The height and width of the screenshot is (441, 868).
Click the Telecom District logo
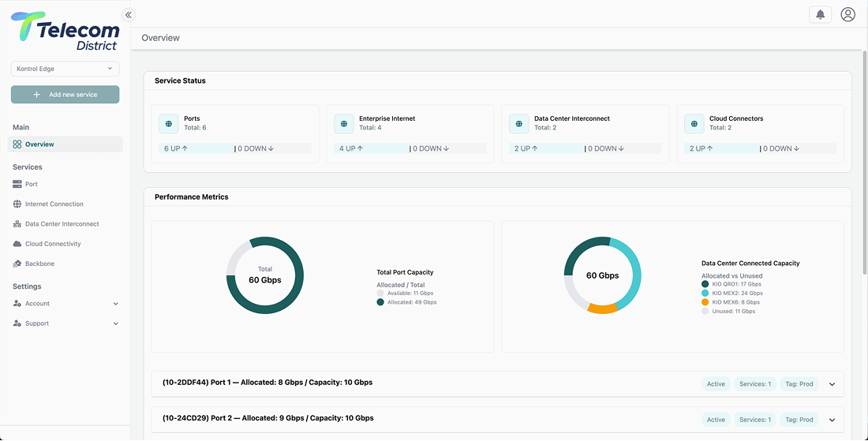[x=65, y=32]
